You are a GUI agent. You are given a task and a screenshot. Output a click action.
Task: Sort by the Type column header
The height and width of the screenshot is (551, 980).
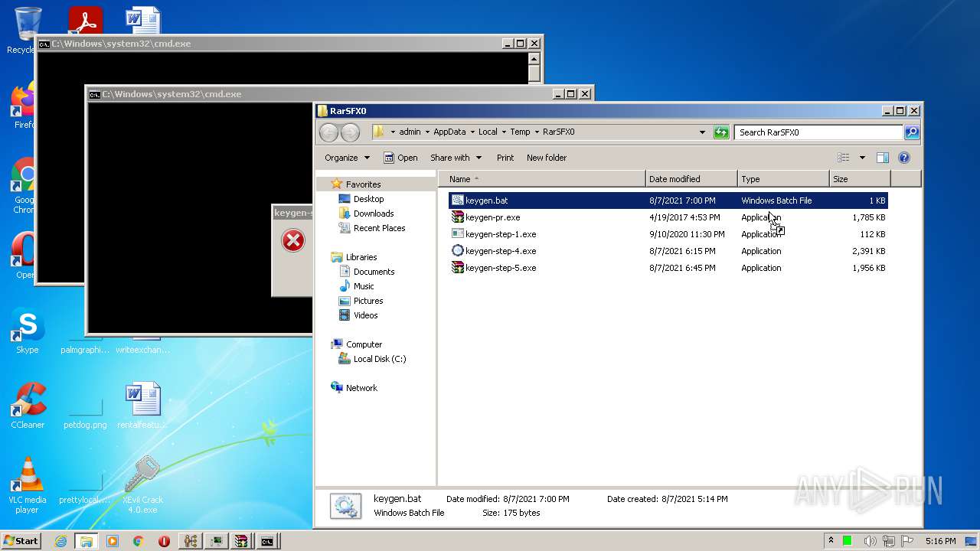coord(783,179)
